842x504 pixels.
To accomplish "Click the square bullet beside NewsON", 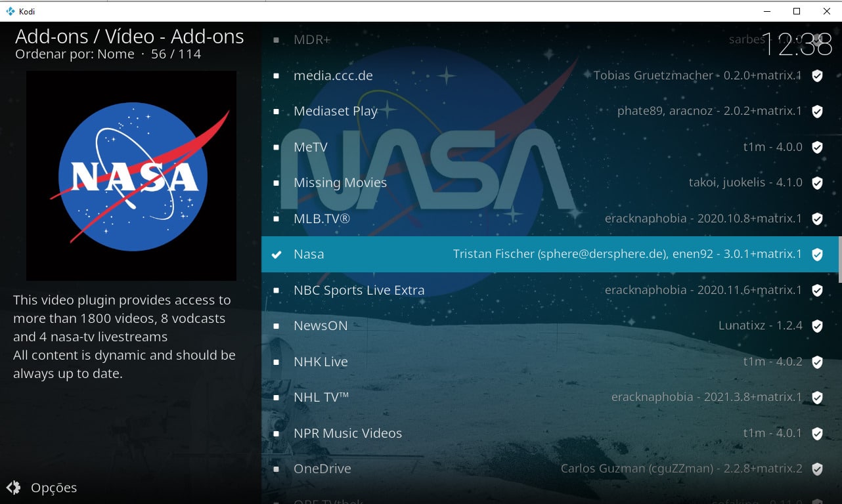I will click(277, 326).
